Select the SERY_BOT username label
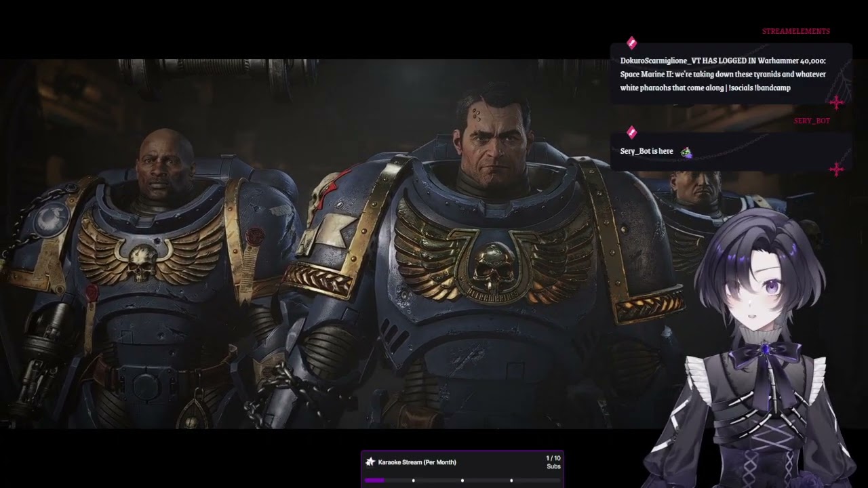Viewport: 868px width, 488px height. [x=812, y=121]
